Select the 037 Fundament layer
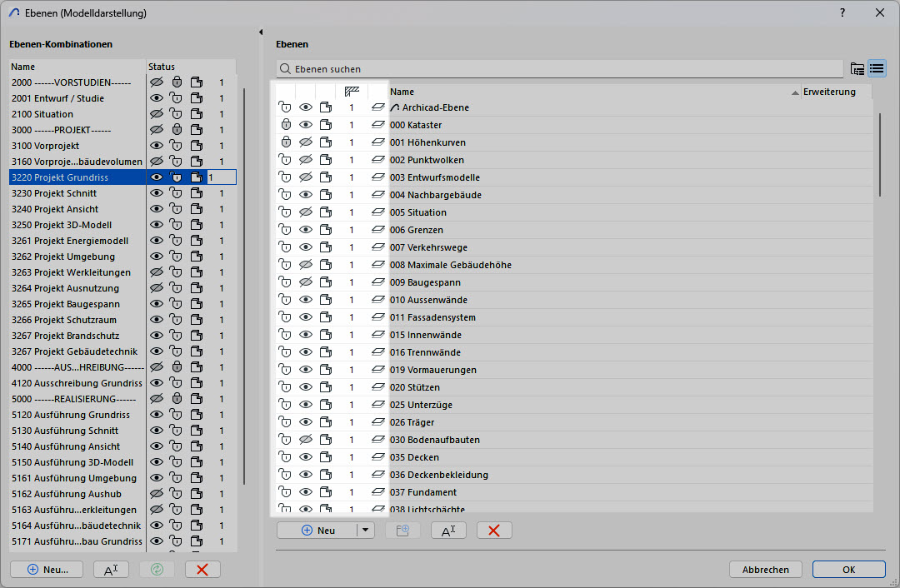This screenshot has height=588, width=900. (423, 492)
